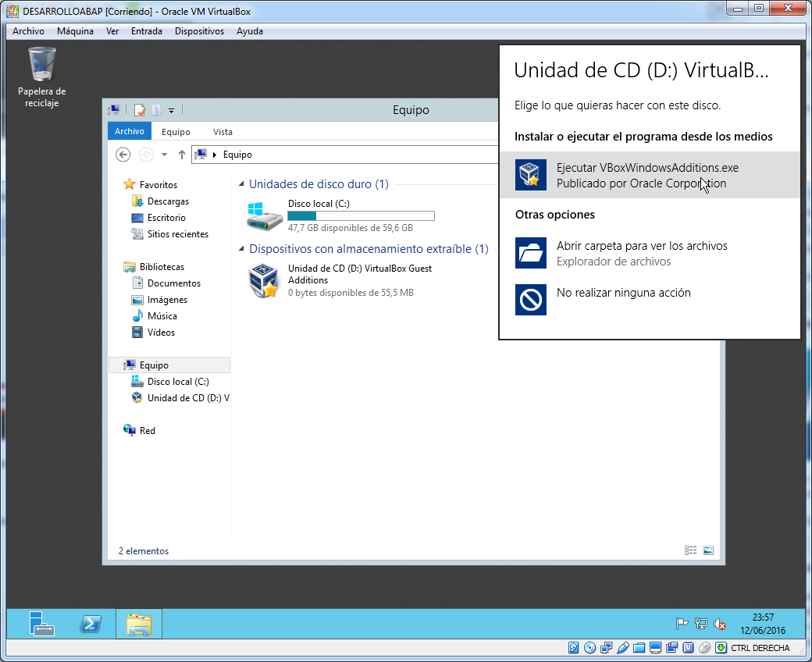
Task: Click the Action Center flag tray icon
Action: click(682, 625)
